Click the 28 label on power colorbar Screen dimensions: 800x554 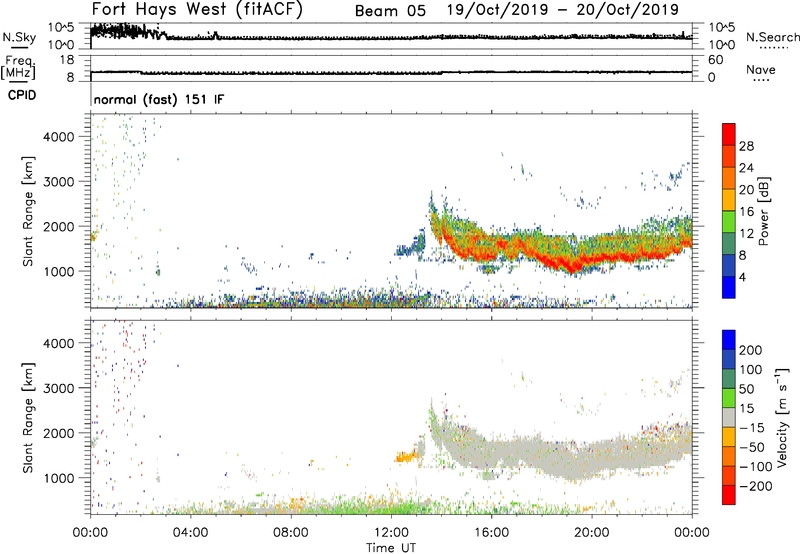[x=746, y=146]
